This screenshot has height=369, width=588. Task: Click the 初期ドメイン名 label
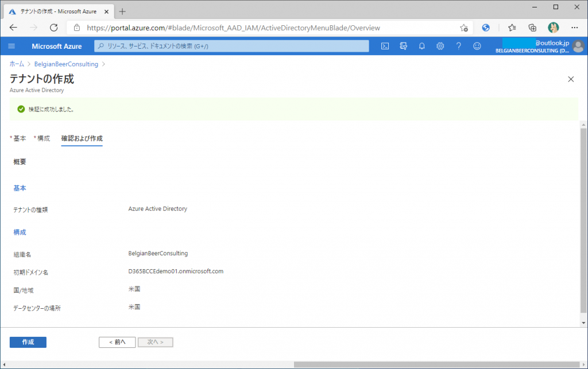(x=31, y=273)
